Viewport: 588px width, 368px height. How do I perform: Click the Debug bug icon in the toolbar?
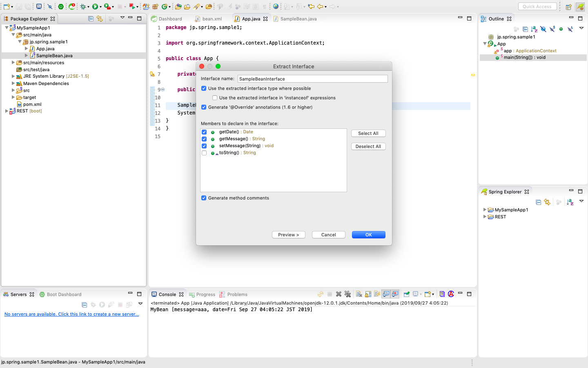coord(83,7)
